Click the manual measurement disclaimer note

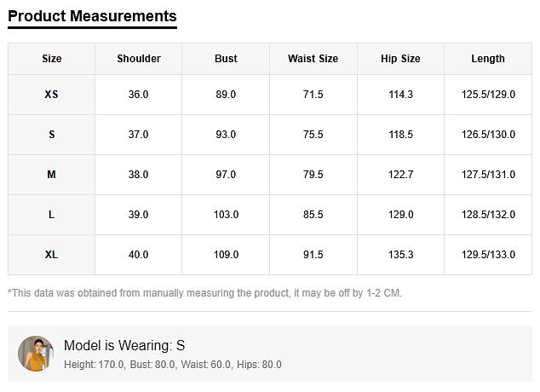(204, 293)
